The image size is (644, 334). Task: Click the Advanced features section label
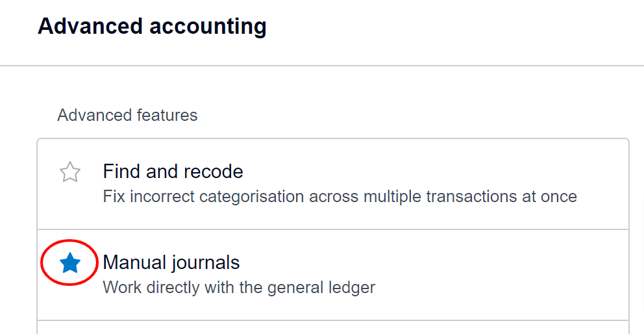click(x=127, y=116)
